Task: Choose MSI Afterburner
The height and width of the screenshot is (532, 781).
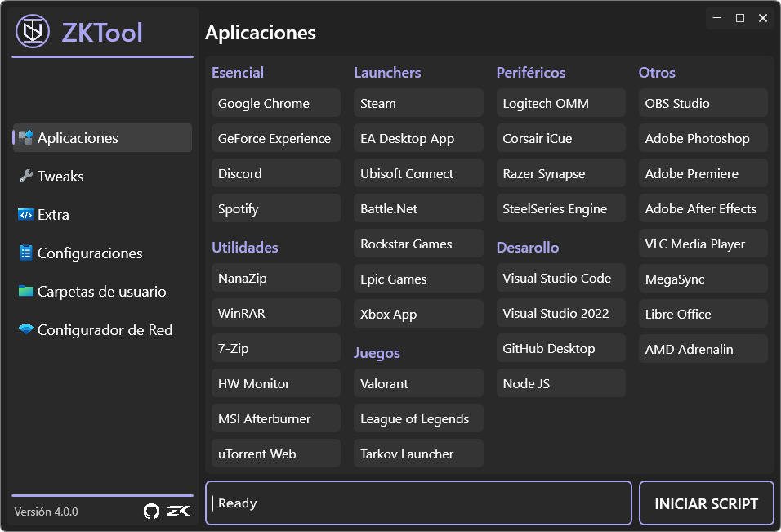Action: pos(276,418)
